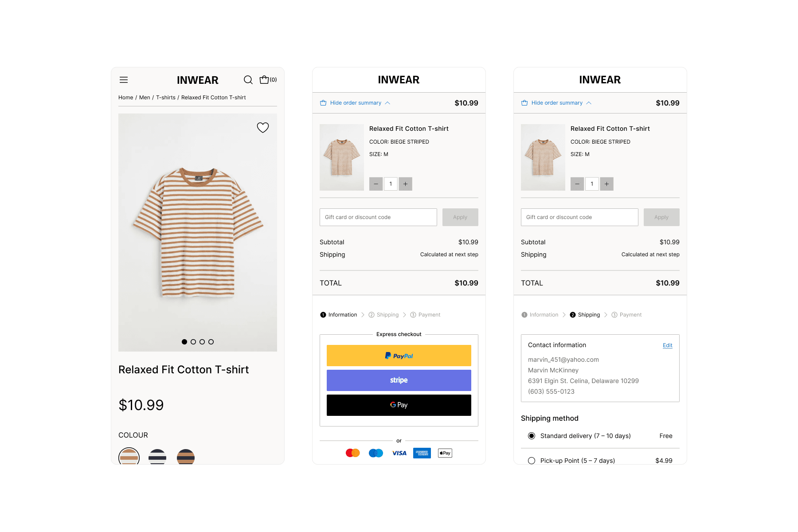The image size is (798, 532).
Task: Go to Information step in right checkout
Action: click(x=540, y=315)
